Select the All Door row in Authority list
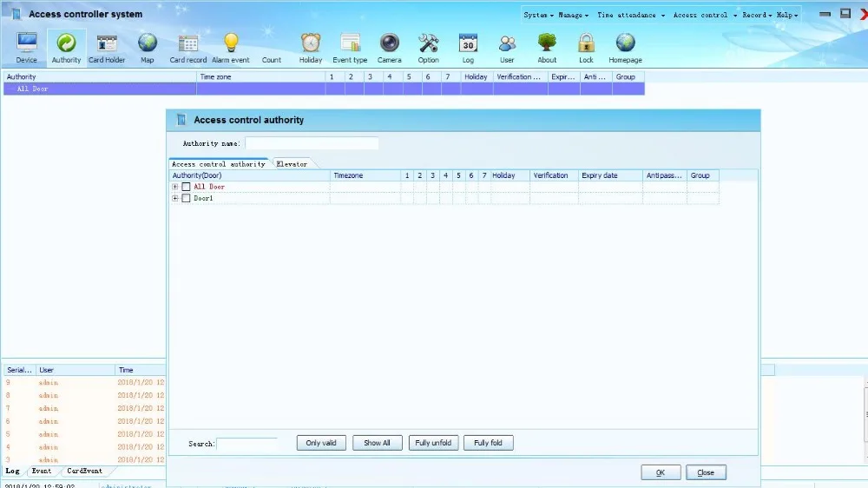The image size is (868, 488). point(324,89)
